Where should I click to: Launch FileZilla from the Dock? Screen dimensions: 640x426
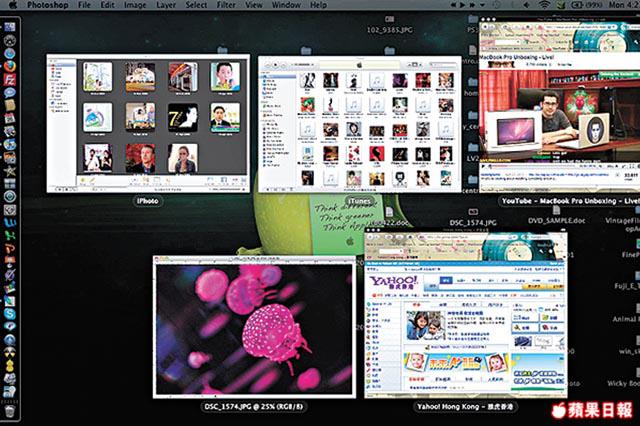pyautogui.click(x=9, y=79)
